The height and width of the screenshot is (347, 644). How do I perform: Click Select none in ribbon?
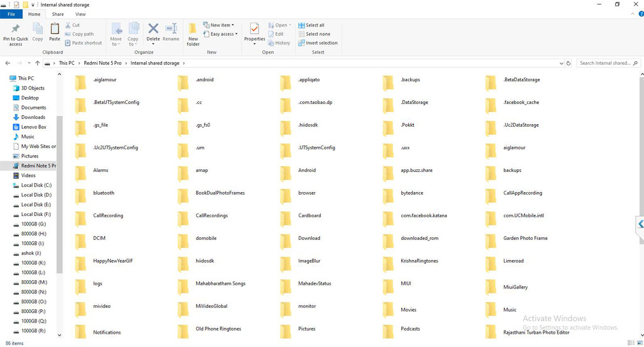click(314, 34)
